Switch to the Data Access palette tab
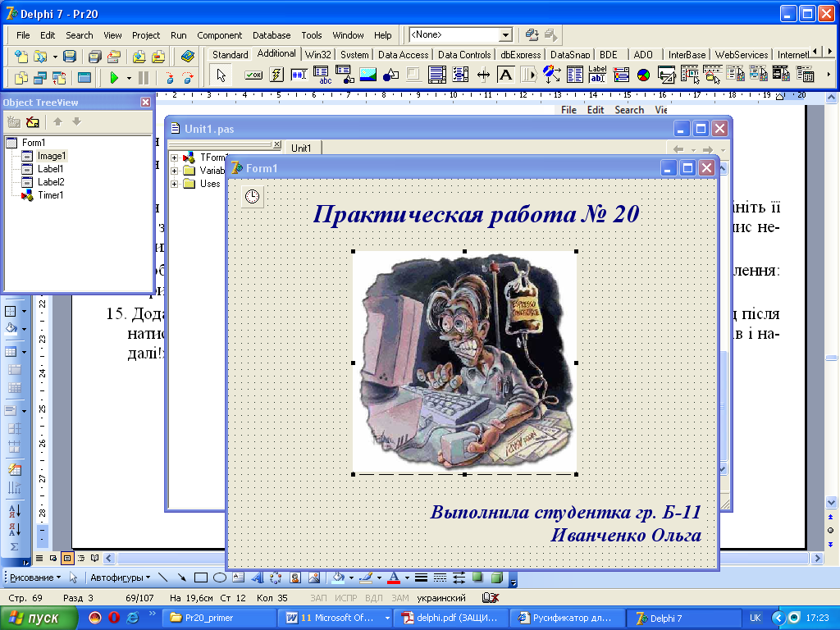Screen dimensions: 840x630 (x=403, y=55)
